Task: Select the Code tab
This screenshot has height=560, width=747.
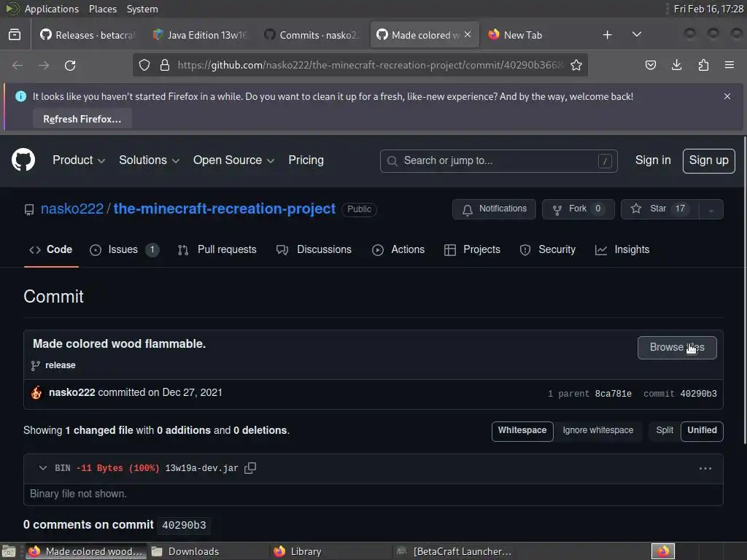Action: 51,250
